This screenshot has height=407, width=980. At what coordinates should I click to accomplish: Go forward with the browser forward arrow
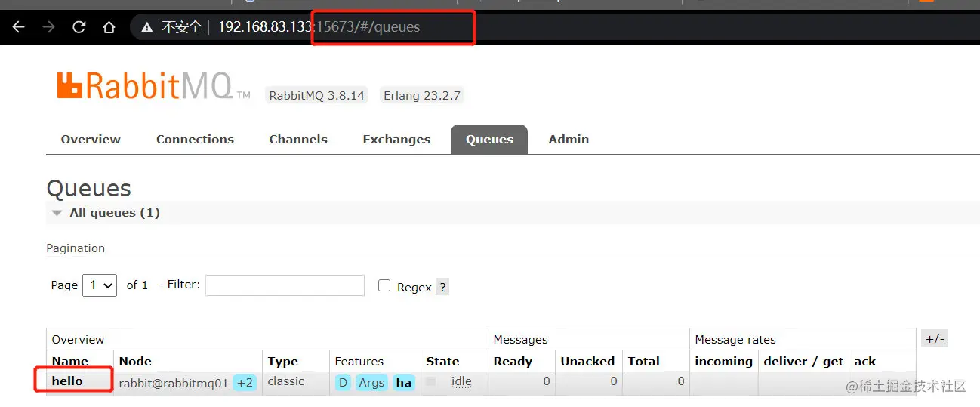(x=48, y=27)
